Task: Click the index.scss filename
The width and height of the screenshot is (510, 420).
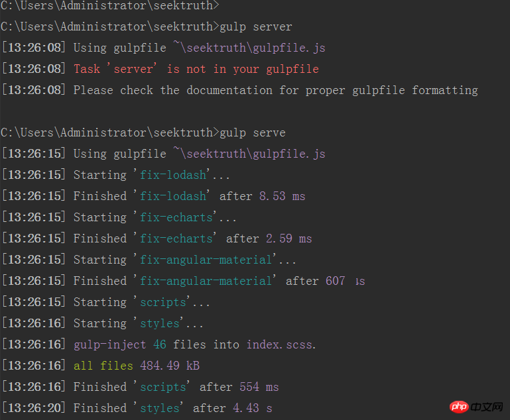Action: [281, 344]
